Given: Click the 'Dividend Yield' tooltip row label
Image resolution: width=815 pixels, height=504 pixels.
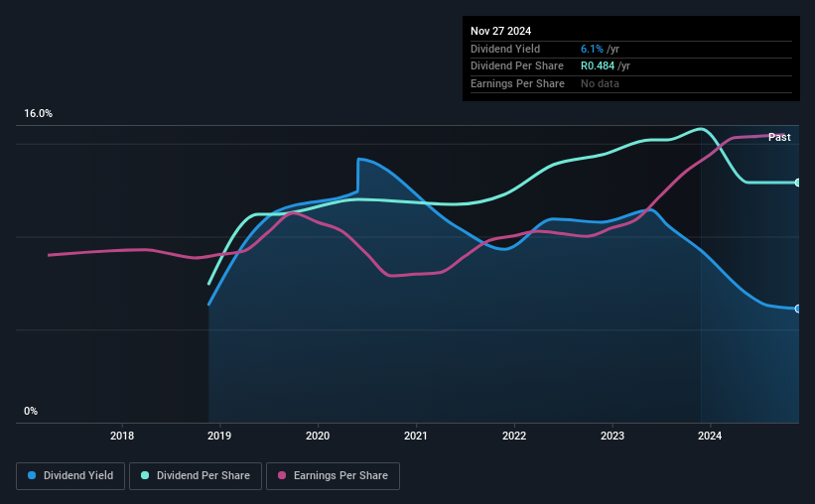Looking at the screenshot, I should coord(505,49).
